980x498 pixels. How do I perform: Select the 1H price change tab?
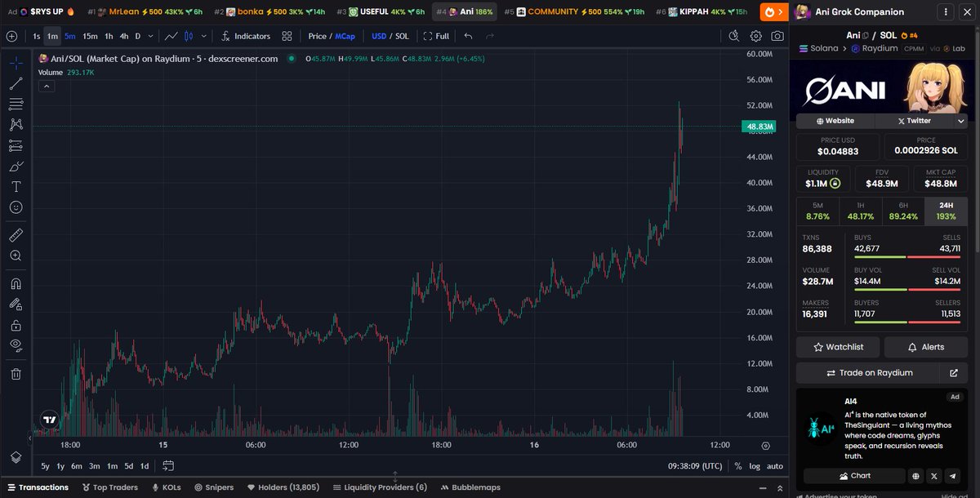(861, 211)
